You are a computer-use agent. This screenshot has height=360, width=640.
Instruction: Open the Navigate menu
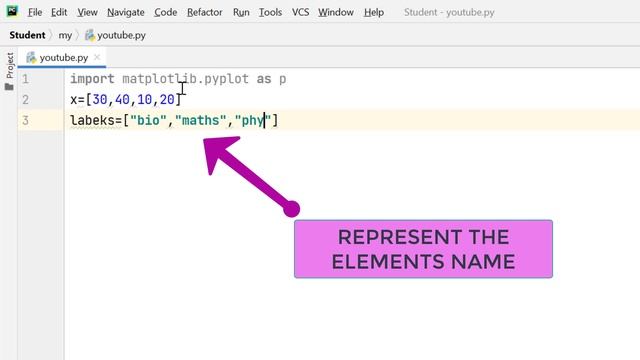tap(126, 12)
